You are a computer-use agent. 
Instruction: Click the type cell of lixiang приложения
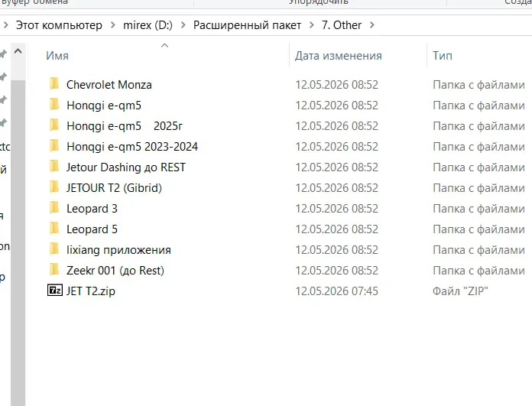tap(478, 250)
